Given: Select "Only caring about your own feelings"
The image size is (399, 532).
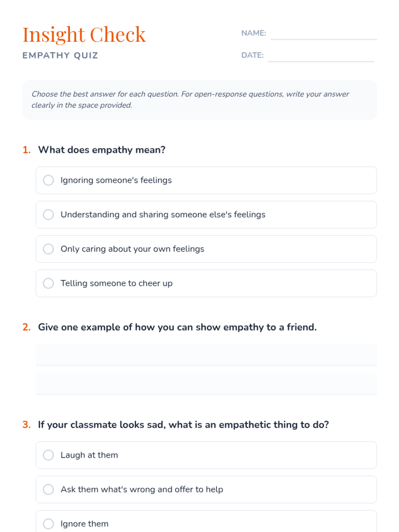Looking at the screenshot, I should pyautogui.click(x=49, y=249).
